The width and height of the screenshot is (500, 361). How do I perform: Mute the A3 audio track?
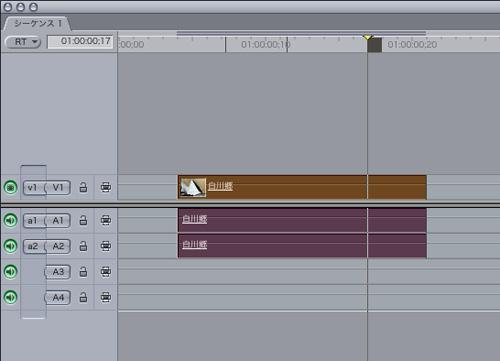[x=11, y=272]
